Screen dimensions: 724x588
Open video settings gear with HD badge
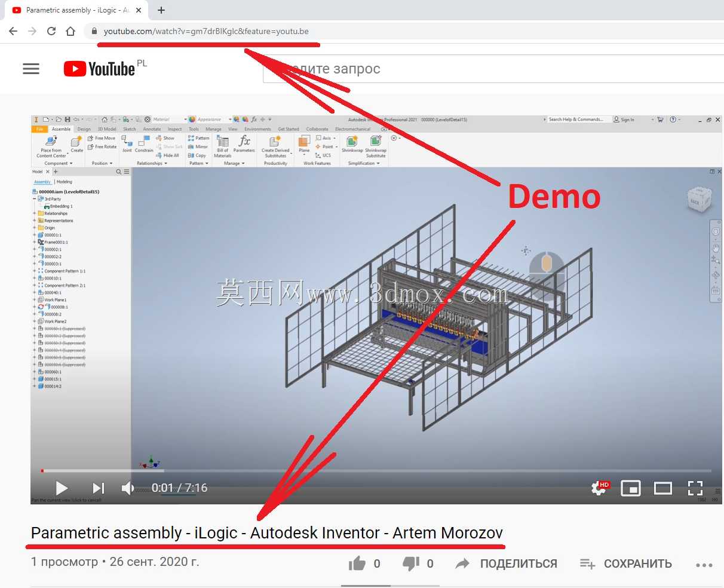pos(599,488)
